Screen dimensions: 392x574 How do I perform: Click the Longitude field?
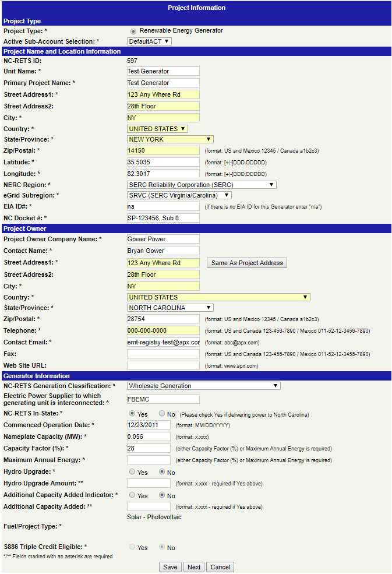point(163,174)
